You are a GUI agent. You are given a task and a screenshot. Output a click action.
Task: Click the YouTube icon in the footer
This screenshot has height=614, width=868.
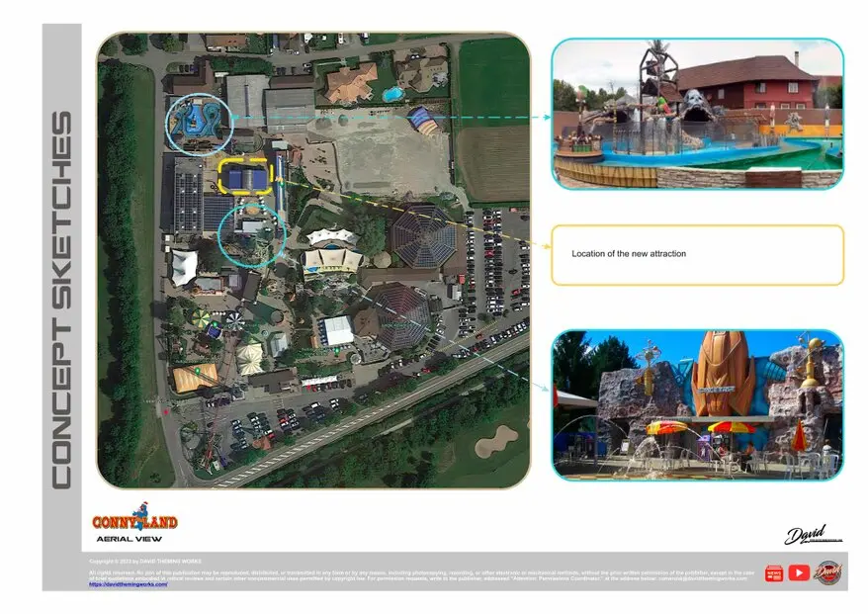point(798,572)
